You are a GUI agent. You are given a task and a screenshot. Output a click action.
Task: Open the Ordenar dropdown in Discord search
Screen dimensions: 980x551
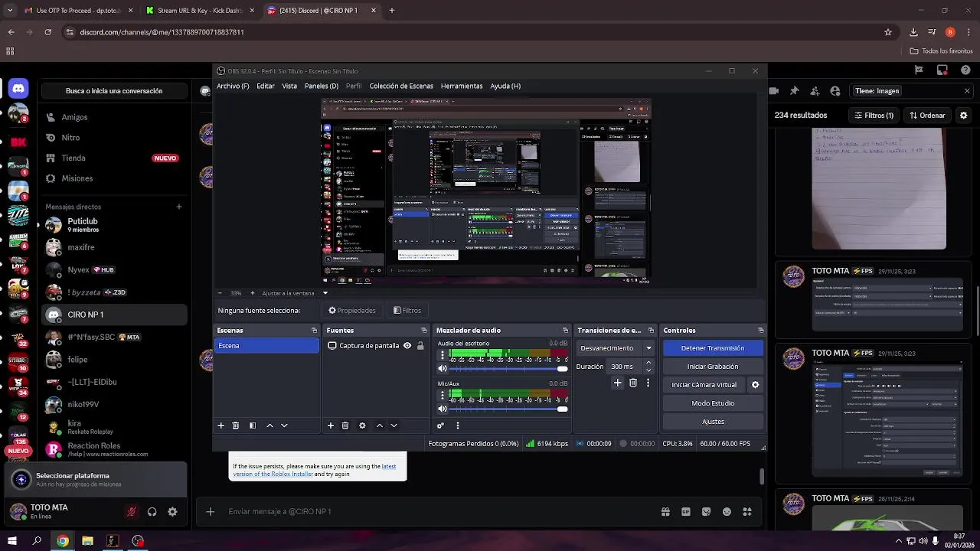pos(927,116)
